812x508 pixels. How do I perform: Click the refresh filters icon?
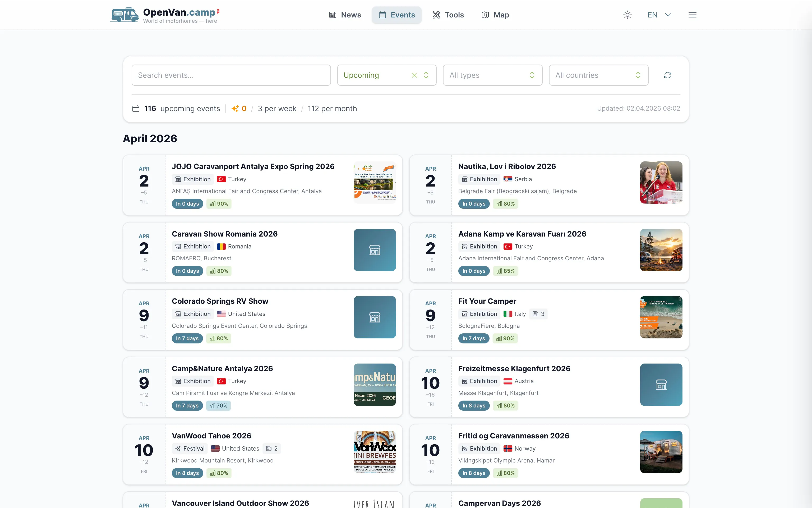pos(667,75)
